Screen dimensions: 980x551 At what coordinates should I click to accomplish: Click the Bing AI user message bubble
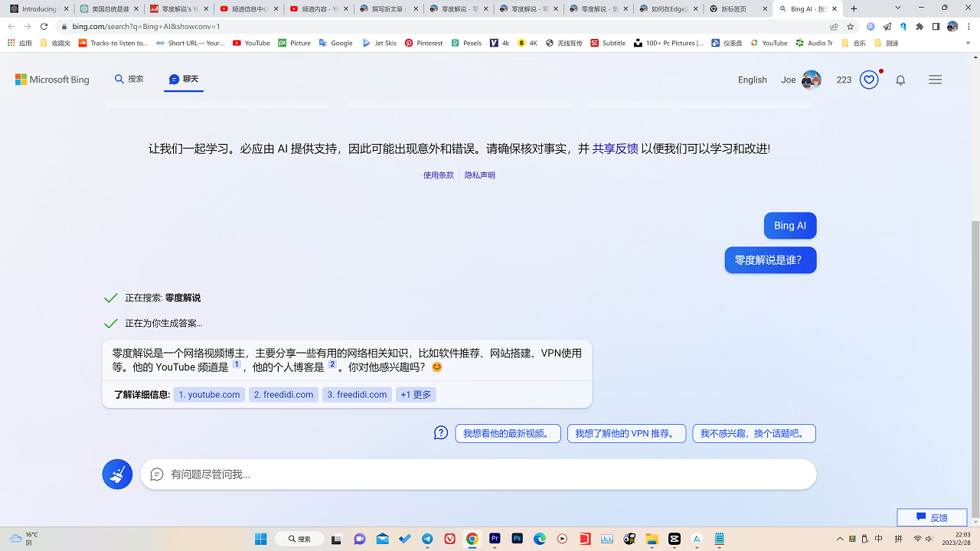pyautogui.click(x=790, y=226)
